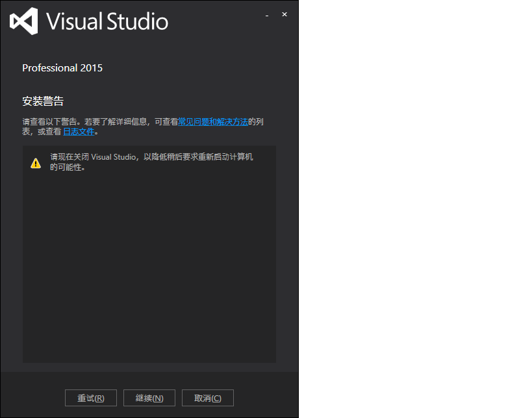Click the Visual Studio title text

pyautogui.click(x=107, y=21)
